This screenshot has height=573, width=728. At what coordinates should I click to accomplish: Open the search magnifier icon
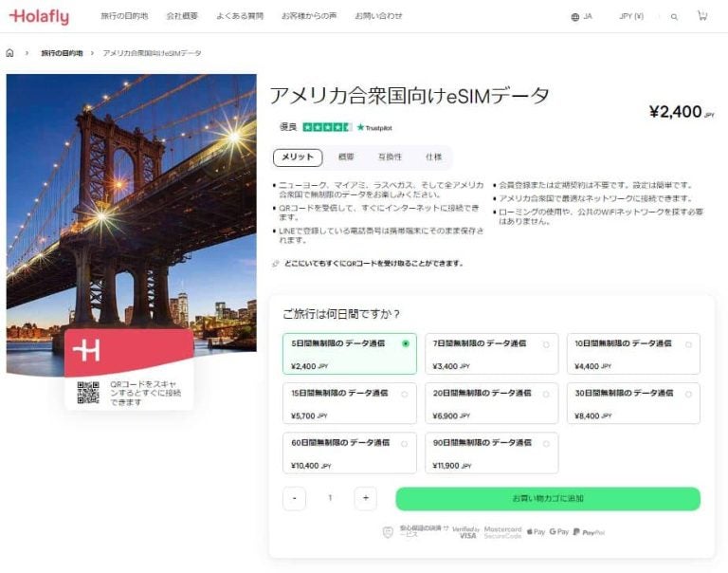[674, 17]
